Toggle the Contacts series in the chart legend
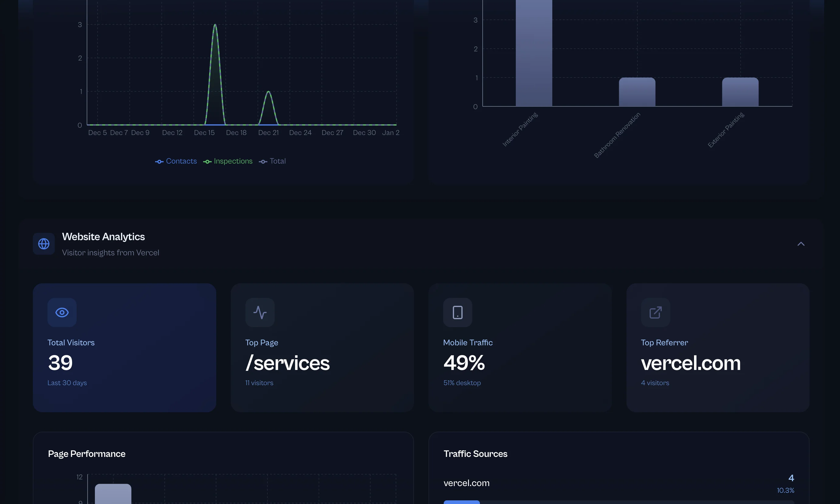The image size is (840, 504). pos(181,161)
